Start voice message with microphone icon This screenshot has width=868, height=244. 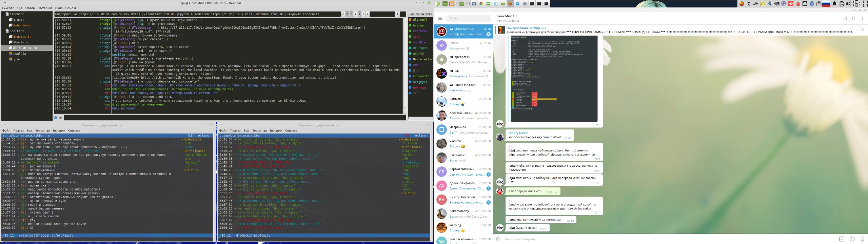[x=863, y=239]
